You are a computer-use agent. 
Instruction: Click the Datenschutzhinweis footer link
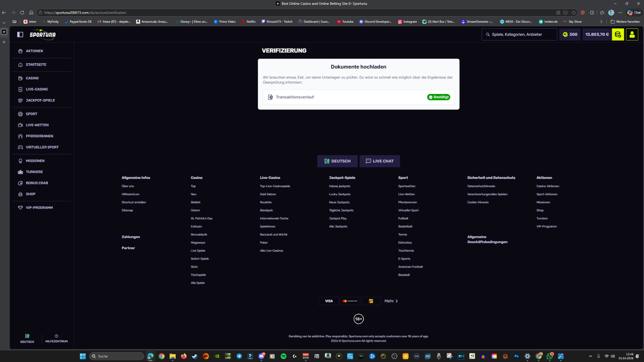(x=481, y=186)
